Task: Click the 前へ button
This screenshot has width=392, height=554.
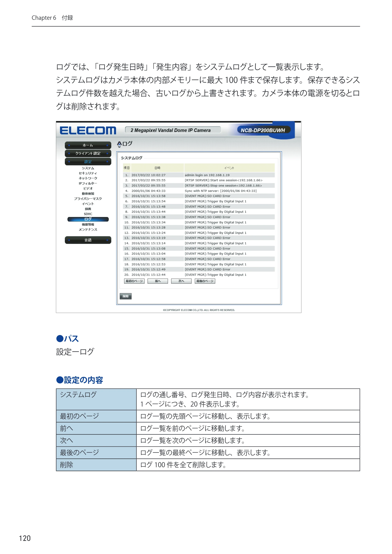Action: point(158,281)
